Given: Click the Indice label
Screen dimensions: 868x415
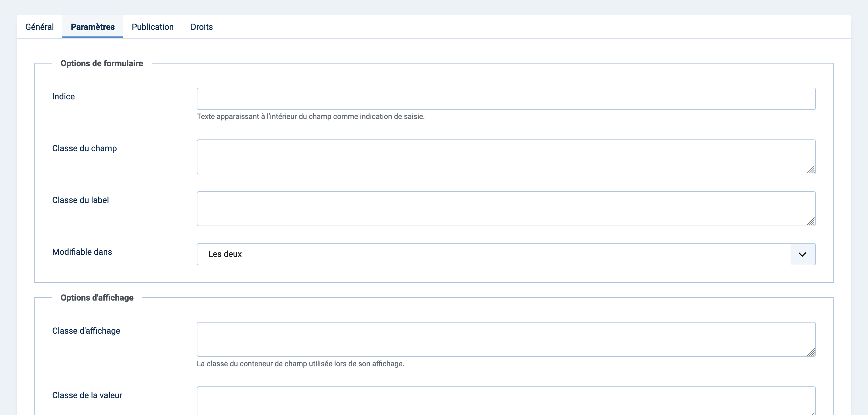Looking at the screenshot, I should (x=63, y=97).
